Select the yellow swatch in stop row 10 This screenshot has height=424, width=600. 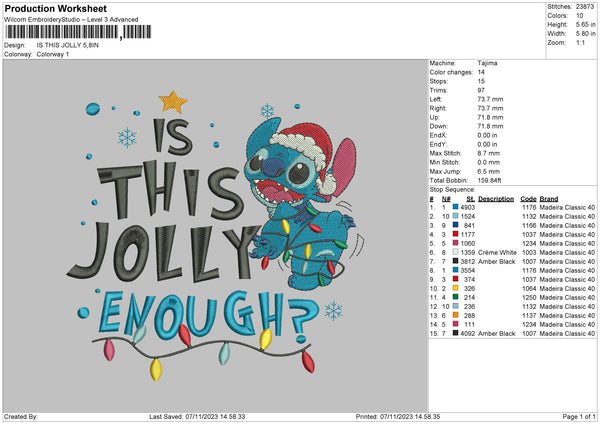(x=455, y=288)
